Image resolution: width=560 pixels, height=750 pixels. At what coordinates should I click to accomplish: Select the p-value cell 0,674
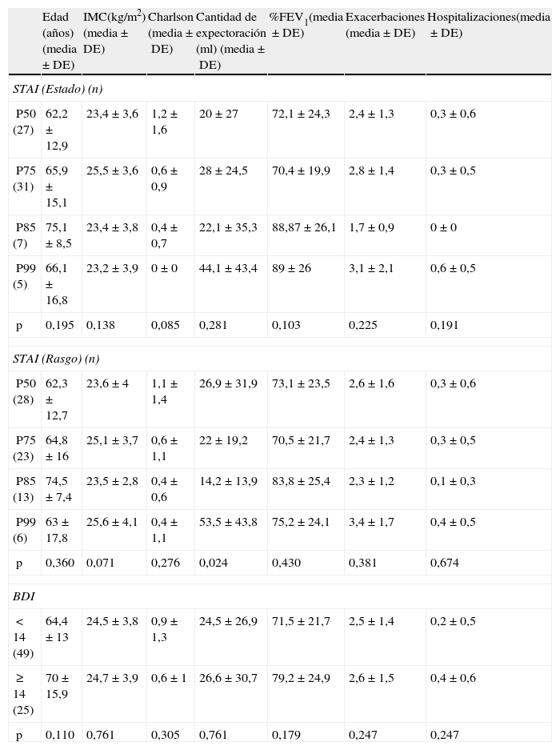point(443,564)
